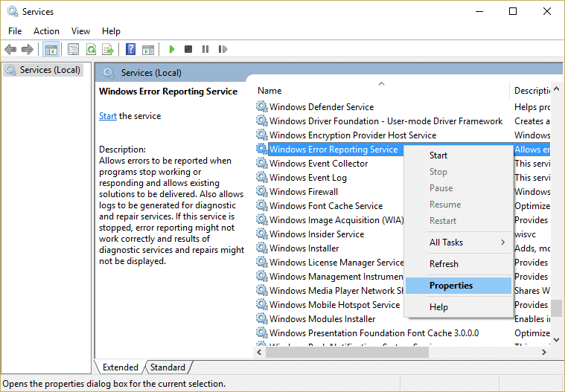Click the Refresh toolbar icon

(91, 49)
